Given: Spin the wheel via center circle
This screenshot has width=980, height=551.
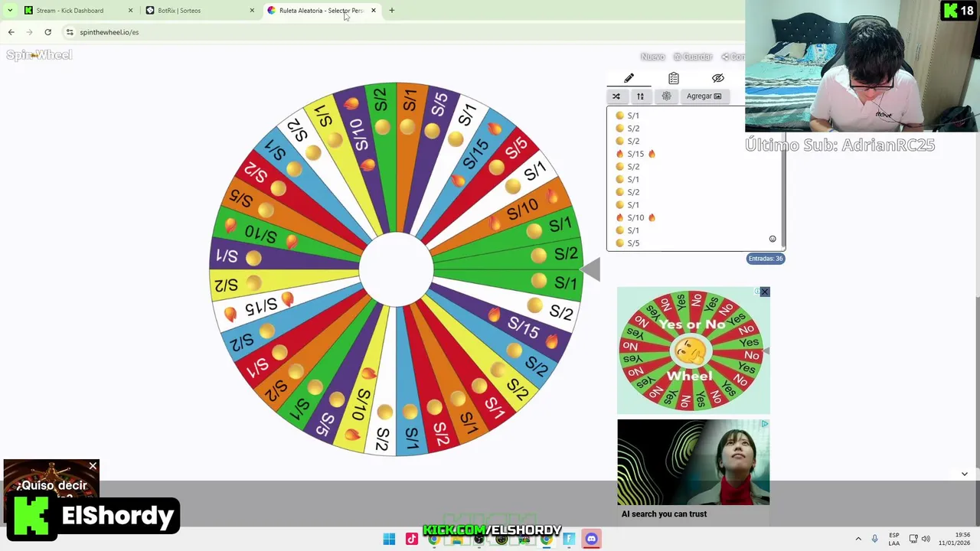Looking at the screenshot, I should click(396, 269).
